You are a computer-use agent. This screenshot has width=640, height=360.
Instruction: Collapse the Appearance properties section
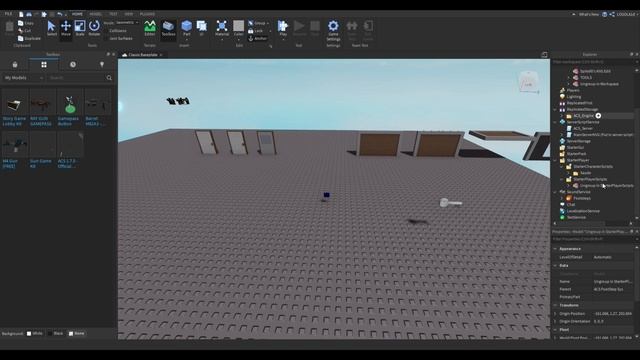(555, 249)
